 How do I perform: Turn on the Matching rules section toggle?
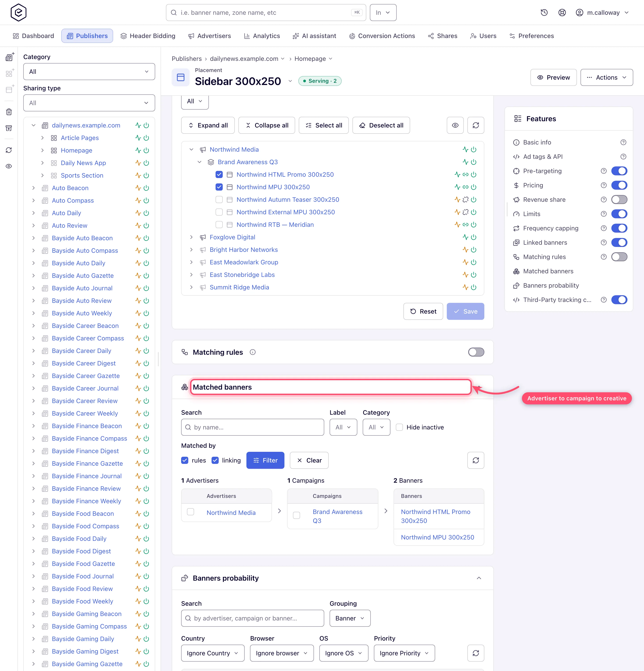[476, 352]
